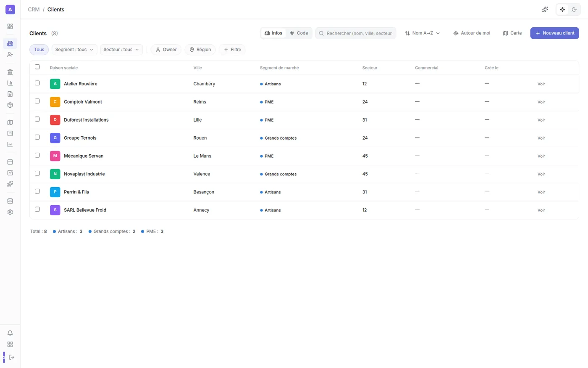Switch to the Code view tab
Image resolution: width=588 pixels, height=368 pixels.
click(299, 33)
